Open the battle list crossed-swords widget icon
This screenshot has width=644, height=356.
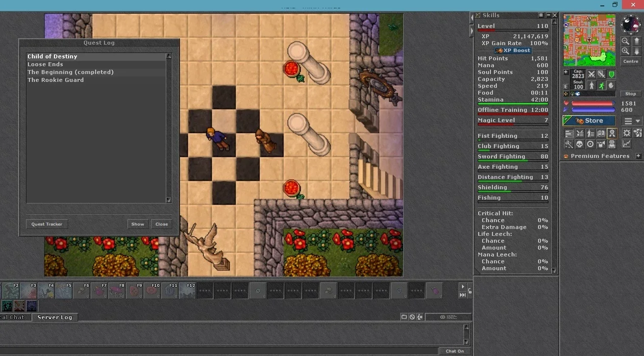[x=580, y=133]
